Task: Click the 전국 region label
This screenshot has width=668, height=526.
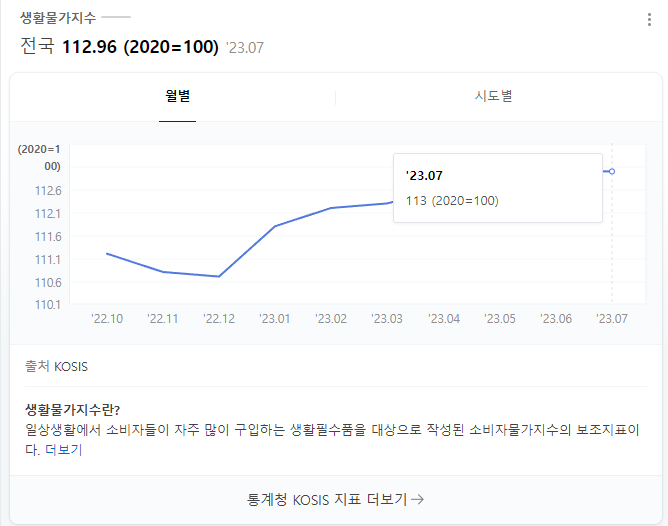Action: point(37,46)
